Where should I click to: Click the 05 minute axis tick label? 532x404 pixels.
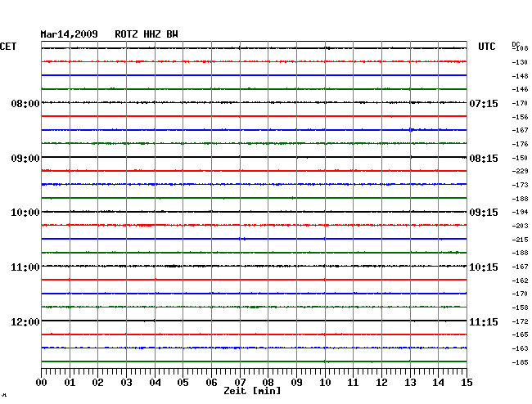click(183, 383)
